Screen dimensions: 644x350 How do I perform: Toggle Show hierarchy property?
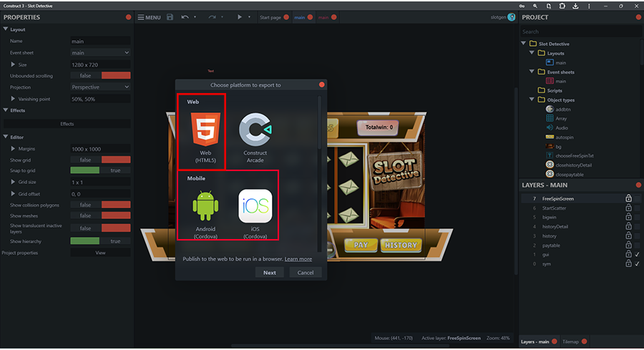tap(100, 241)
